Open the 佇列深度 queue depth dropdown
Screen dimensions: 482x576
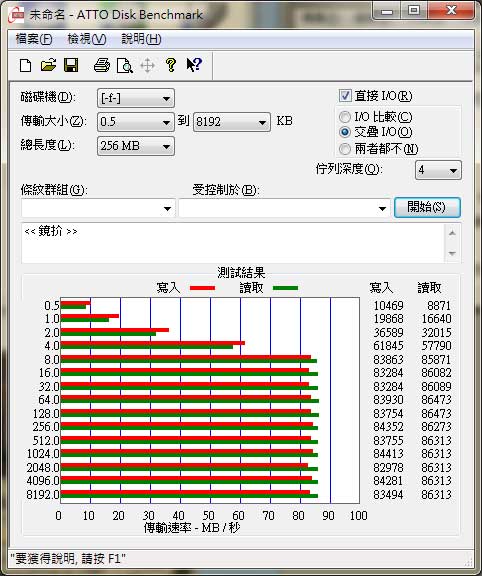point(438,170)
